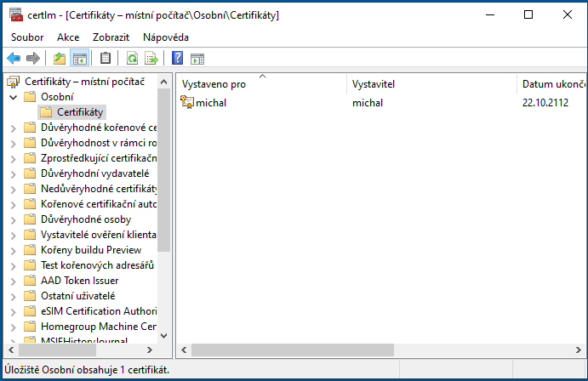Screen dimensions: 588x381
Task: Click the Export list toolbar icon
Action: coord(151,59)
